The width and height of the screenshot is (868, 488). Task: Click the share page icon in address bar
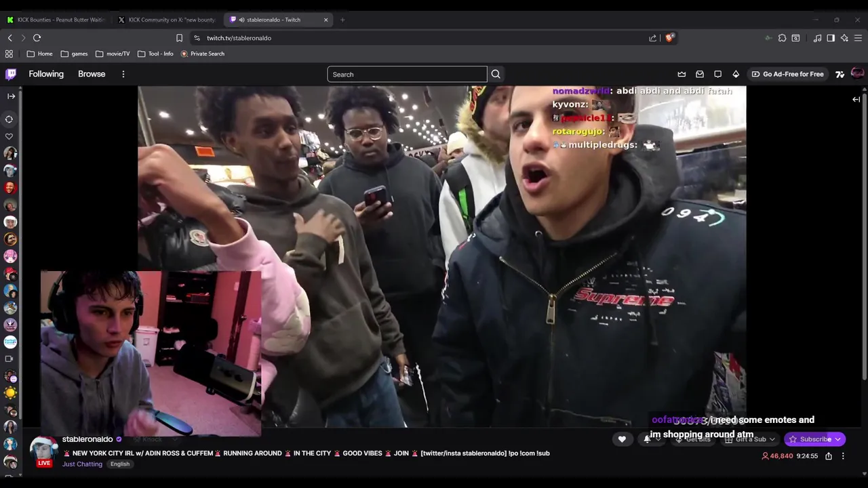652,38
